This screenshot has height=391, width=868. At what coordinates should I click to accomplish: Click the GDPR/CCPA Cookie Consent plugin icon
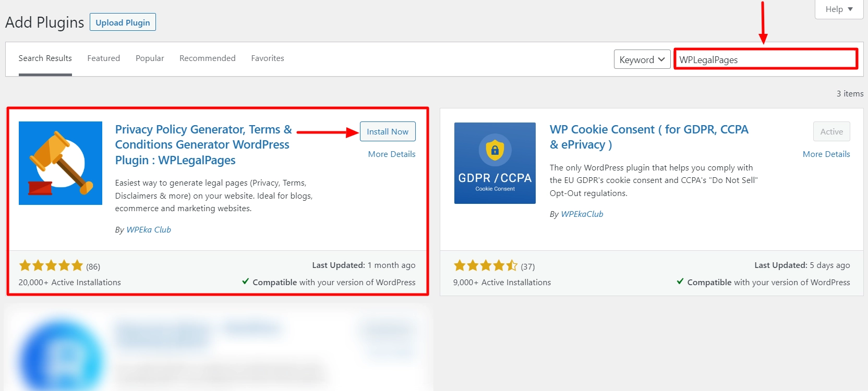(495, 163)
